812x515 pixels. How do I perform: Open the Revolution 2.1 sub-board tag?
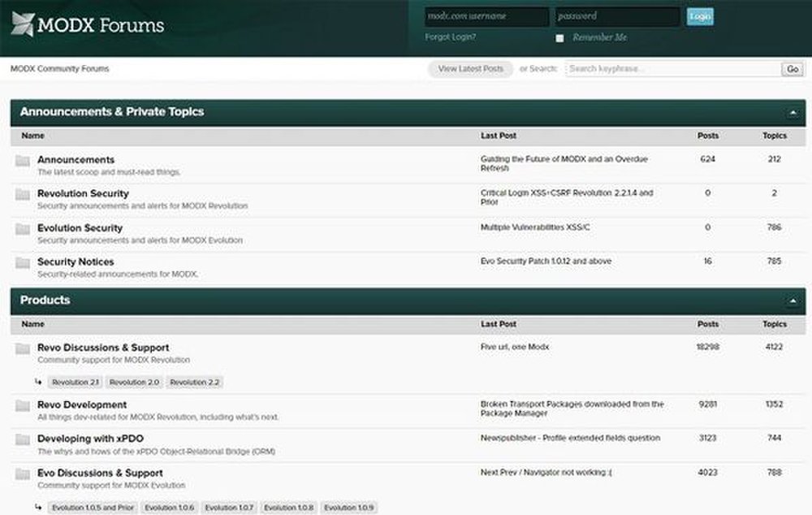[x=75, y=383]
